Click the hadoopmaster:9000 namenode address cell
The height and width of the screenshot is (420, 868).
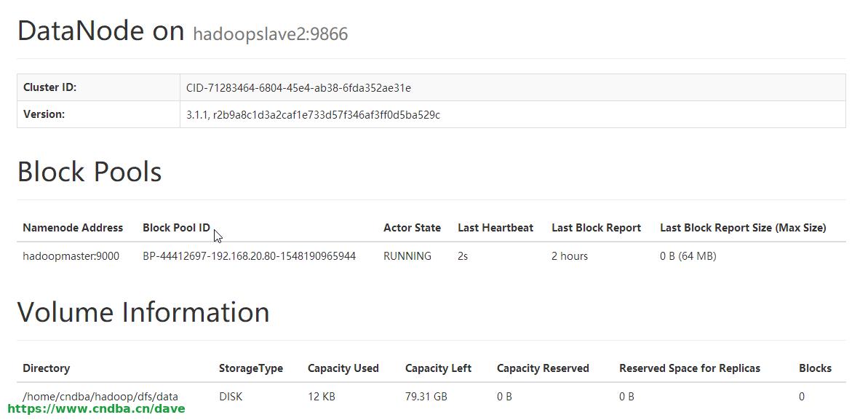pyautogui.click(x=71, y=256)
